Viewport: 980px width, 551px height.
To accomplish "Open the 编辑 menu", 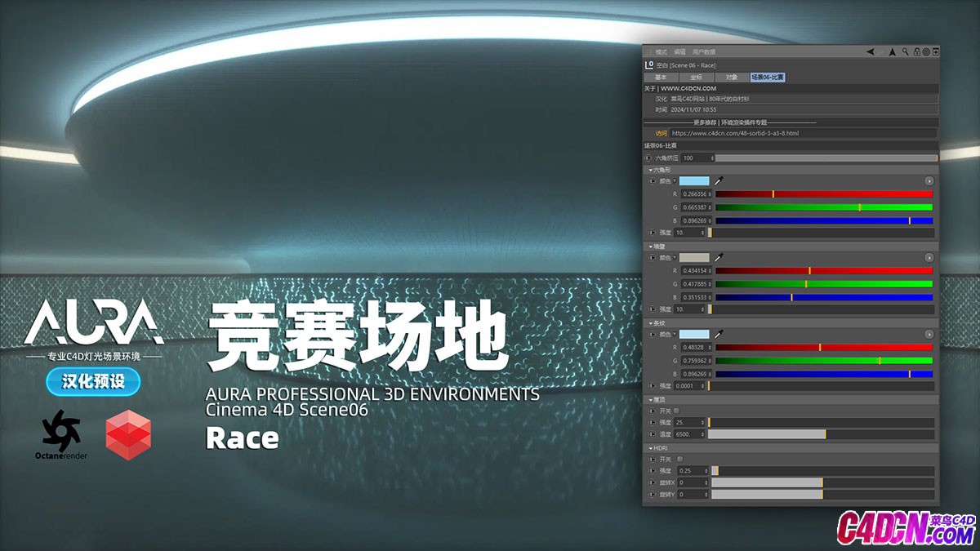I will point(679,51).
